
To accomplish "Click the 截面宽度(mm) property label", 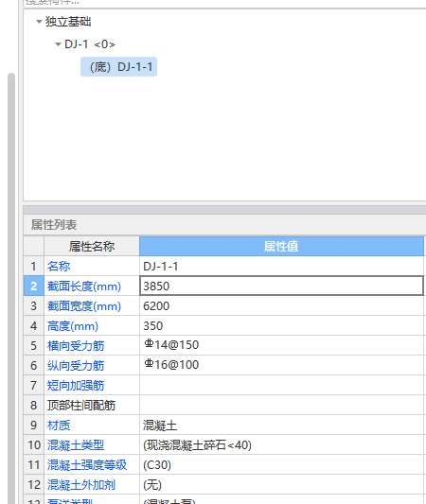I will (84, 306).
